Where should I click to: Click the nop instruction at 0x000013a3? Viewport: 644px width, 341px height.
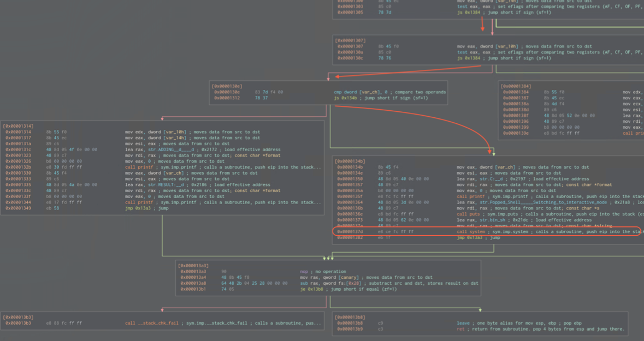click(304, 272)
